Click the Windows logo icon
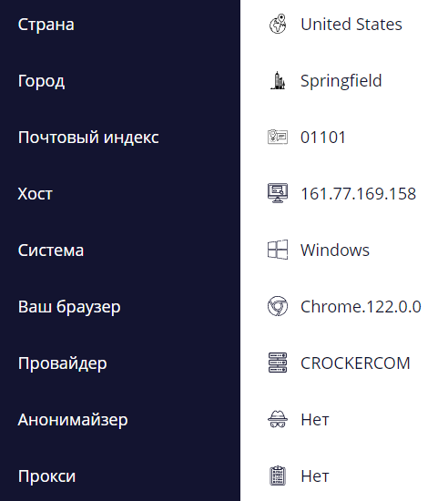Image resolution: width=448 pixels, height=501 pixels. pyautogui.click(x=278, y=250)
